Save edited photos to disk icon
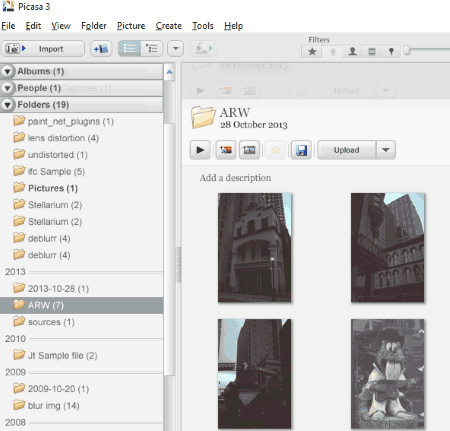 point(301,150)
